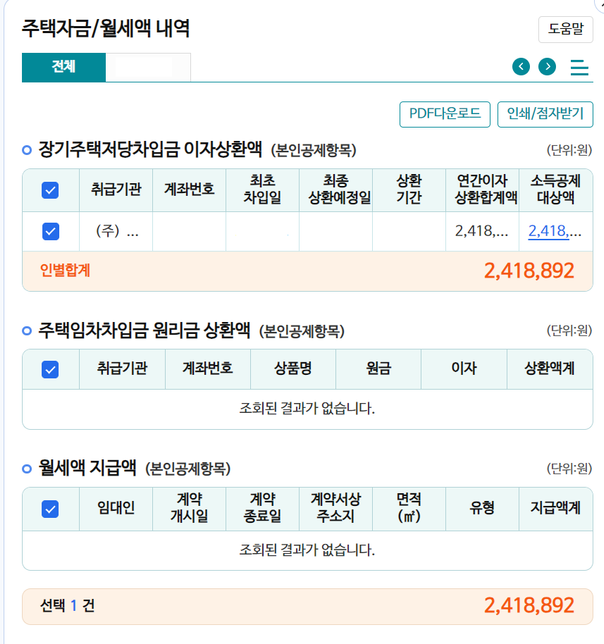Click the previous arrow circle icon
This screenshot has width=604, height=644.
(520, 67)
